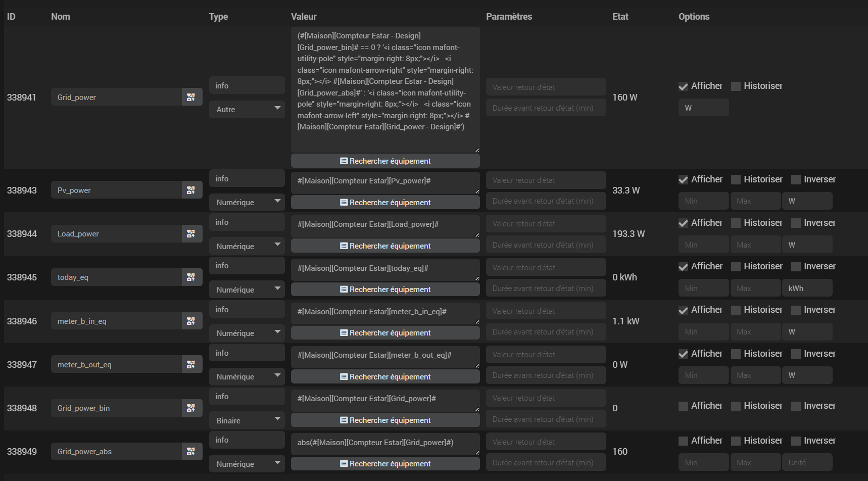Click the icon picker button beside meter_b_out_eq name
This screenshot has height=481, width=868.
[191, 364]
